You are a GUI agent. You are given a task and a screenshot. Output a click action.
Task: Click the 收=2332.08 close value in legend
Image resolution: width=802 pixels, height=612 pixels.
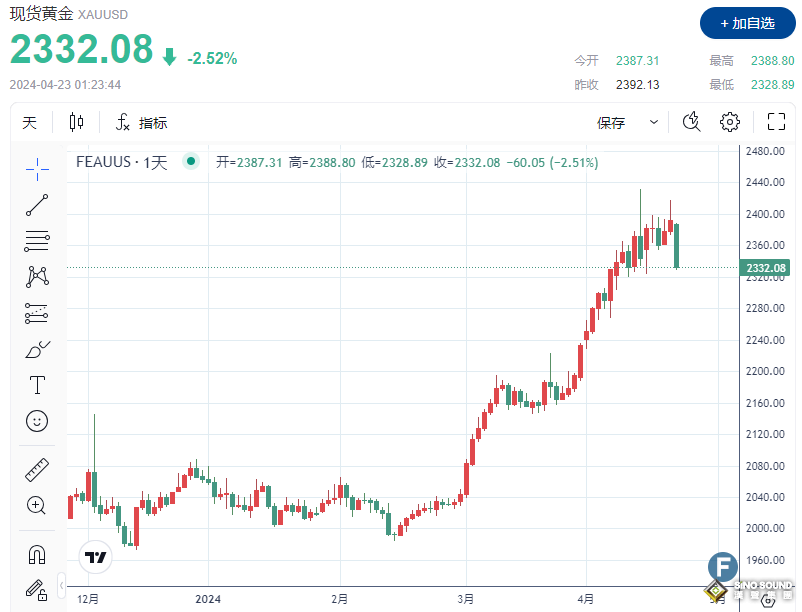(x=467, y=163)
